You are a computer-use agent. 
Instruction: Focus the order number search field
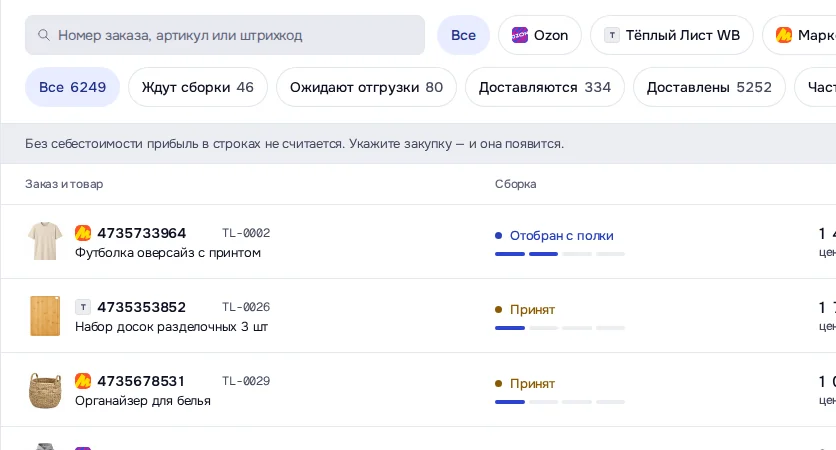click(224, 35)
